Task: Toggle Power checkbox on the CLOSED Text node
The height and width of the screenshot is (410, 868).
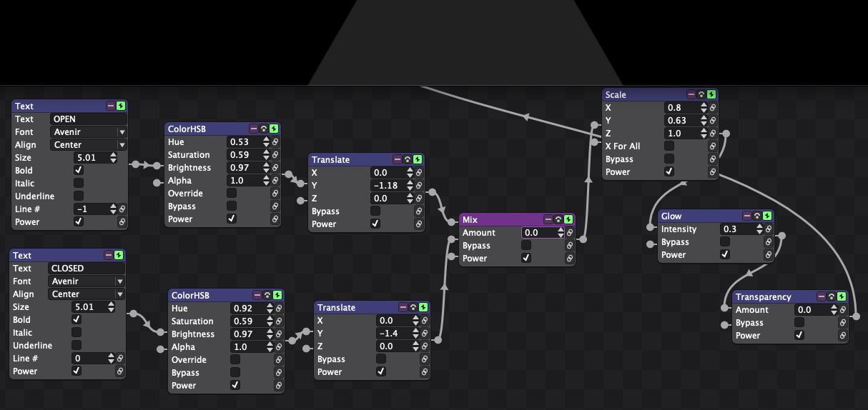Action: (77, 371)
